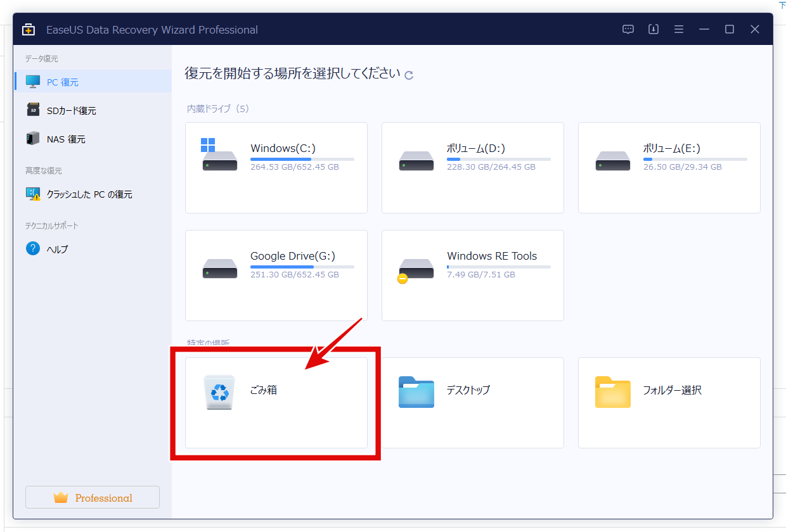Click the PC monitor icon beside PC 復元
Viewport: 786px width, 532px height.
pyautogui.click(x=33, y=82)
